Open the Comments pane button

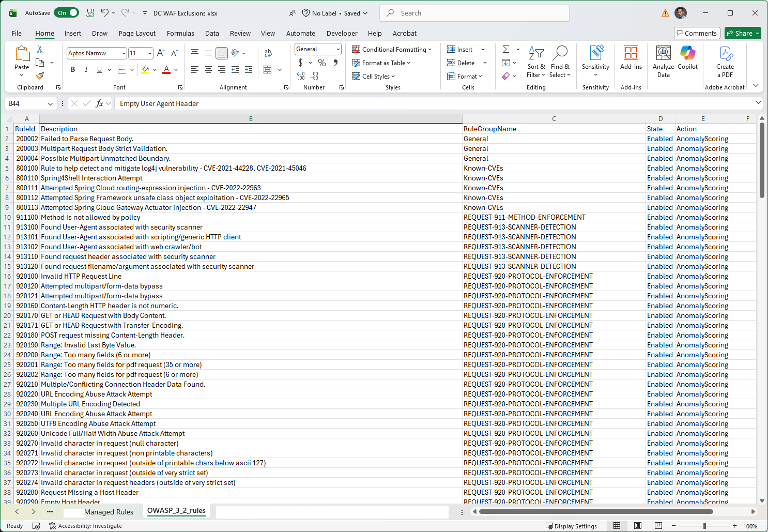point(697,33)
